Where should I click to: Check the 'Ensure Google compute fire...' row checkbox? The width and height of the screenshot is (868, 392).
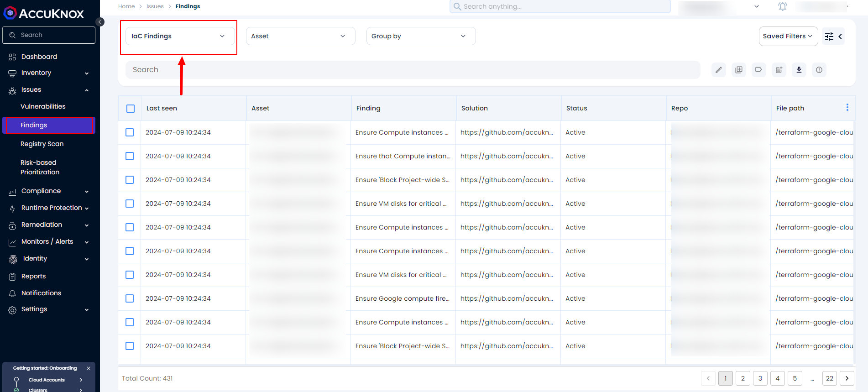(130, 298)
